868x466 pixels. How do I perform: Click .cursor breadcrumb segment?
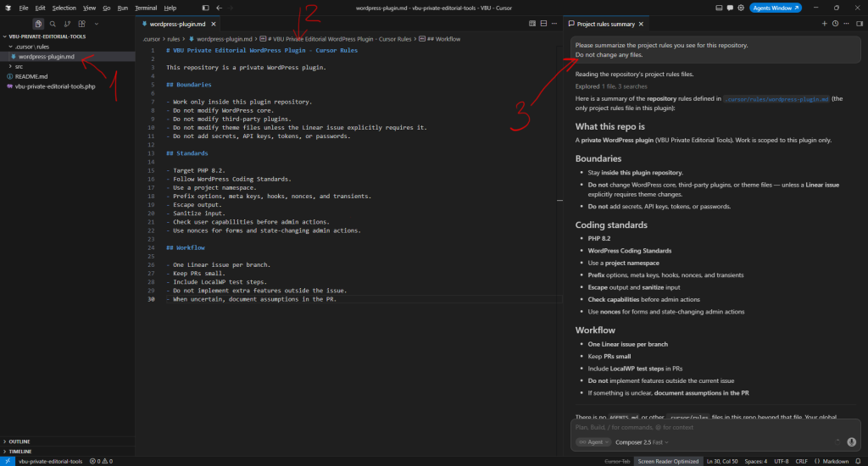coord(151,39)
